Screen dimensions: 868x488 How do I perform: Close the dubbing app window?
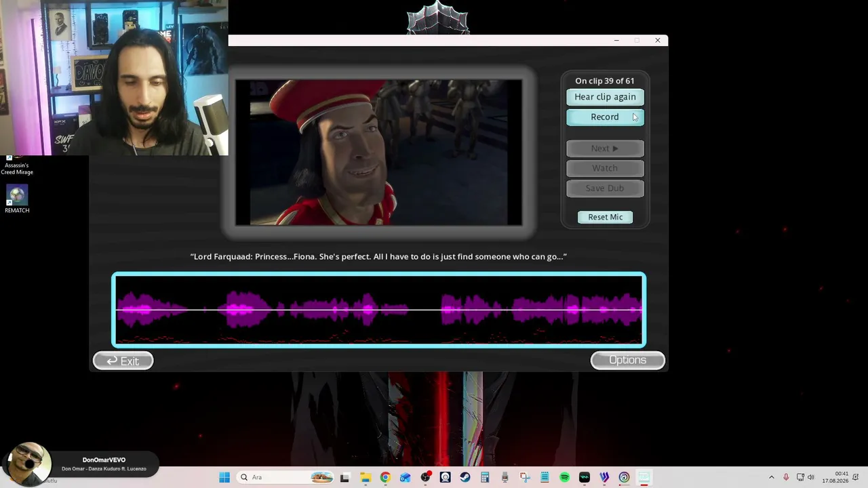(x=657, y=41)
